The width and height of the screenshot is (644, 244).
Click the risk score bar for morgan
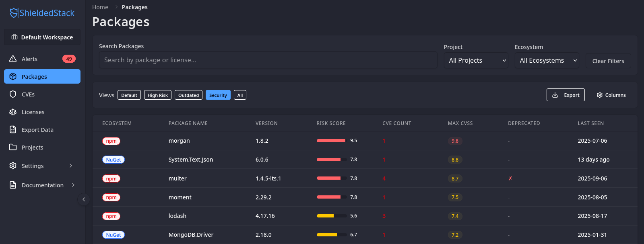332,141
